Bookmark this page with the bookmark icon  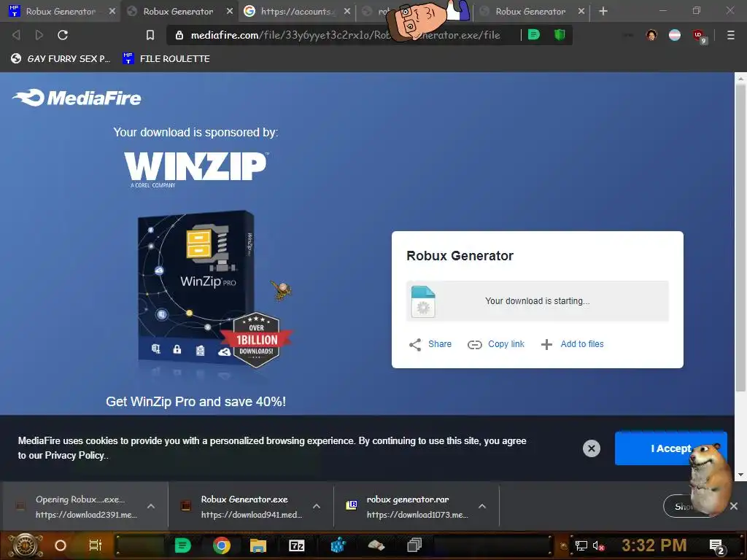[x=150, y=35]
